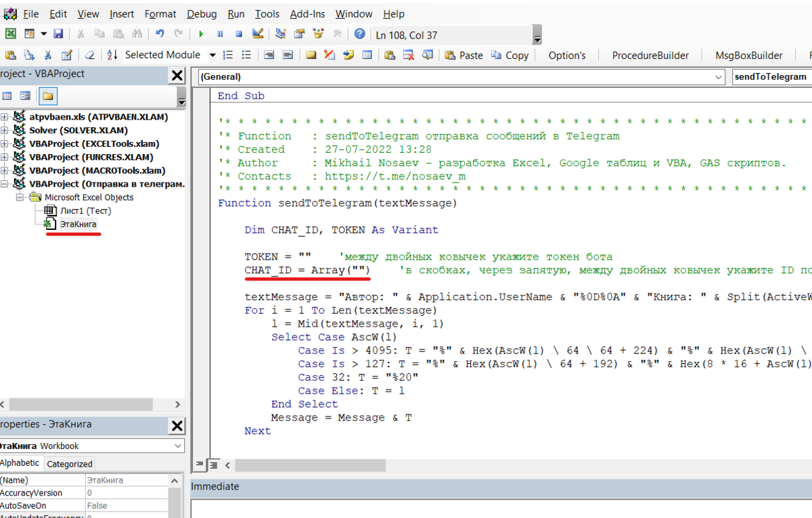The width and height of the screenshot is (812, 518).
Task: Click the Break pause icon
Action: coord(220,34)
